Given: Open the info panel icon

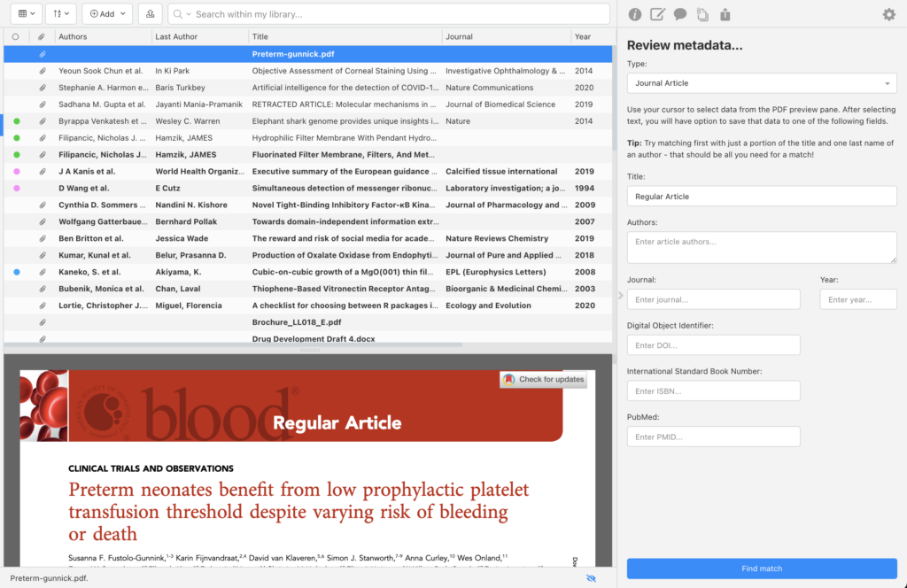Looking at the screenshot, I should [635, 14].
